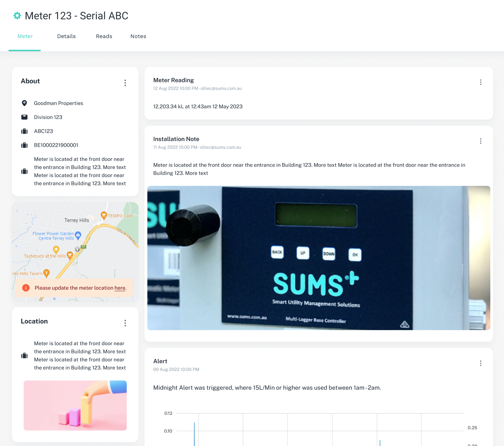Click the Alert date 09 Aug 2022
The image size is (504, 446).
pyautogui.click(x=176, y=369)
